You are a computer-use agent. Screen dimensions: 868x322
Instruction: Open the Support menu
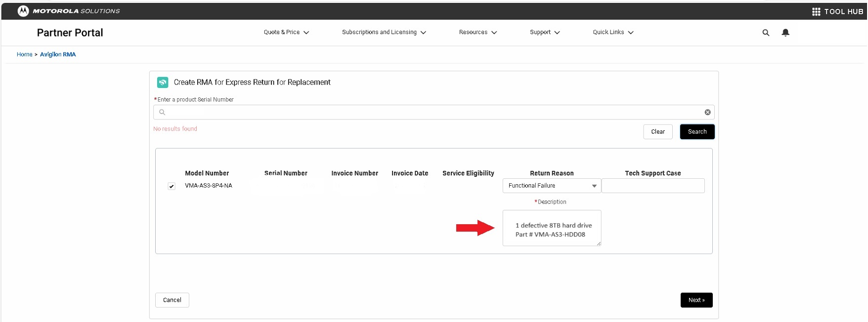(544, 32)
